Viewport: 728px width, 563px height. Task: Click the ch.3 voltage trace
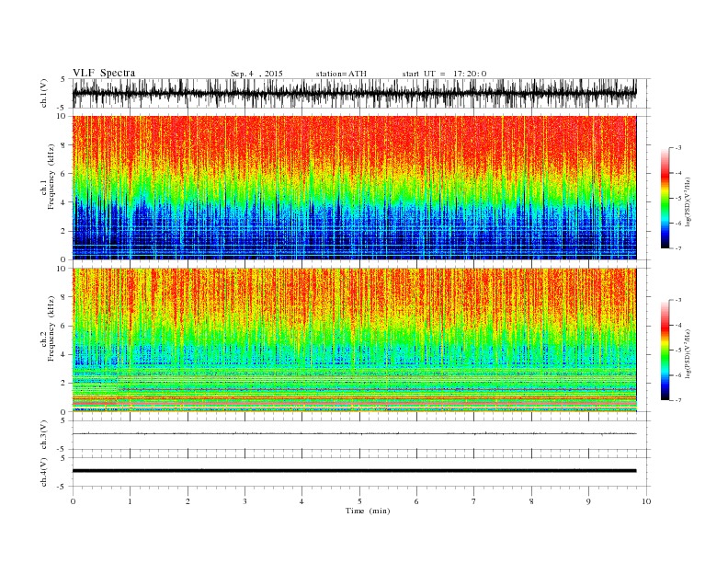coord(355,434)
